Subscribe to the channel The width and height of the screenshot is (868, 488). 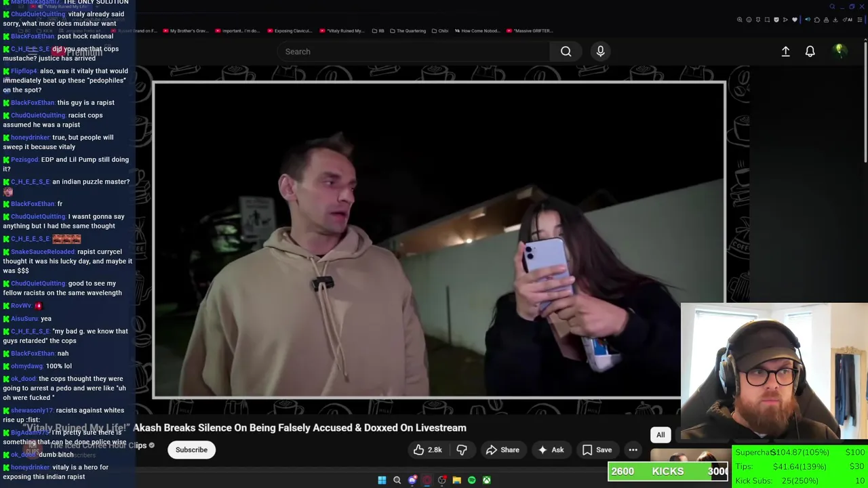click(191, 450)
